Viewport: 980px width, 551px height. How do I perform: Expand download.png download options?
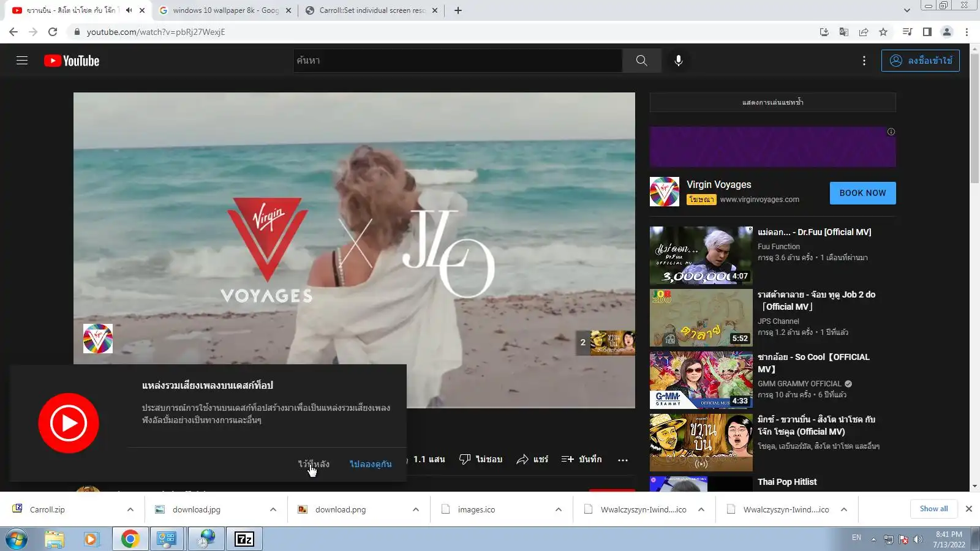coord(415,509)
